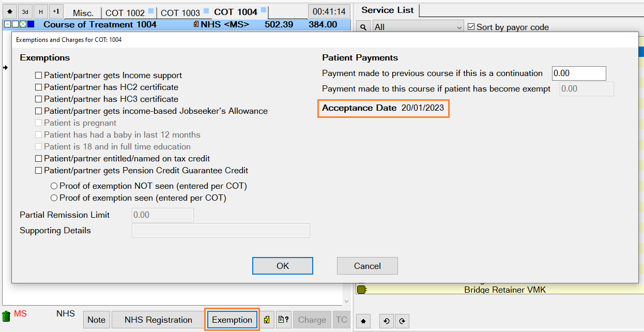The image size is (644, 332).
Task: Click the scroll-down arrow of treatment list
Action: click(x=346, y=301)
